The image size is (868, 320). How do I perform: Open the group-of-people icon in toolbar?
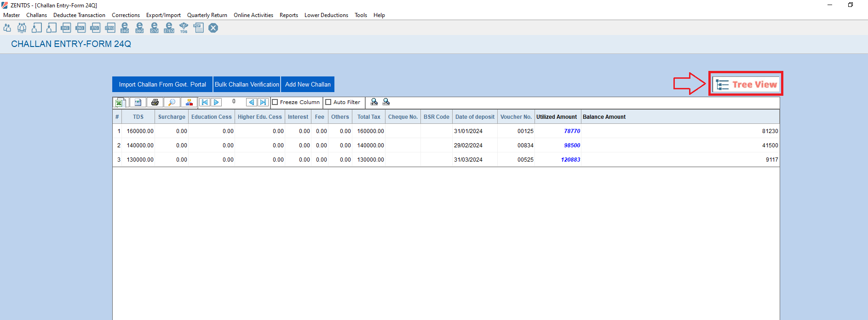pos(22,28)
